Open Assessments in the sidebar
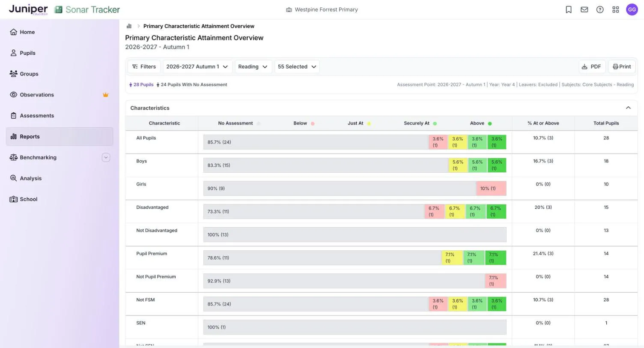644x348 pixels. [60, 116]
